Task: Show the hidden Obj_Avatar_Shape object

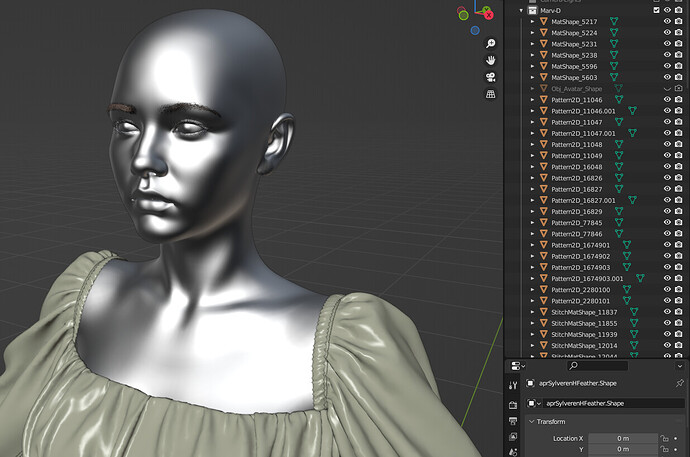Action: click(668, 88)
